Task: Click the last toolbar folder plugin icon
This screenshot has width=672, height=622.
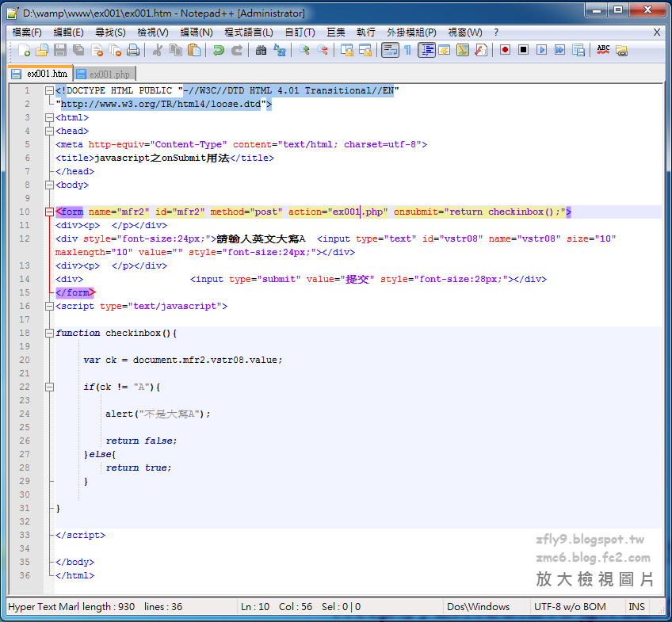Action: tap(621, 50)
